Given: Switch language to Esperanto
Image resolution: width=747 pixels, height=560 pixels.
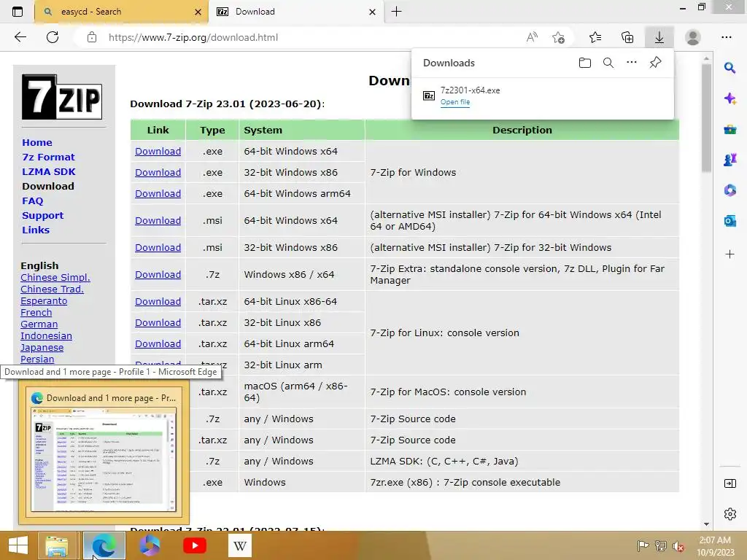Looking at the screenshot, I should tap(44, 301).
